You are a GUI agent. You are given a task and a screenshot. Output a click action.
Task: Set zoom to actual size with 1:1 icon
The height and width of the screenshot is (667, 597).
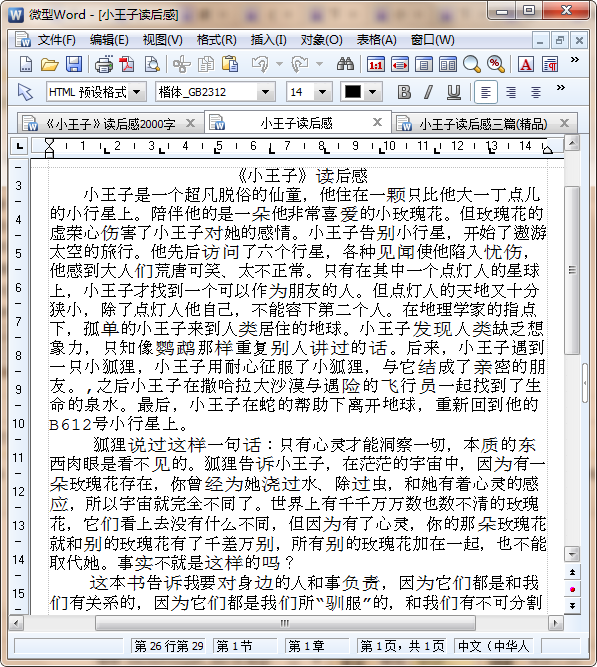point(375,64)
